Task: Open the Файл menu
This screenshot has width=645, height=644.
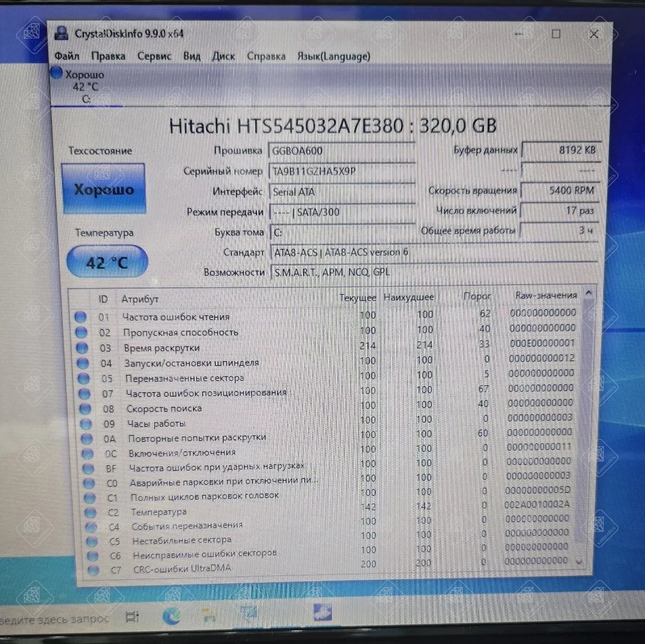Action: point(67,56)
